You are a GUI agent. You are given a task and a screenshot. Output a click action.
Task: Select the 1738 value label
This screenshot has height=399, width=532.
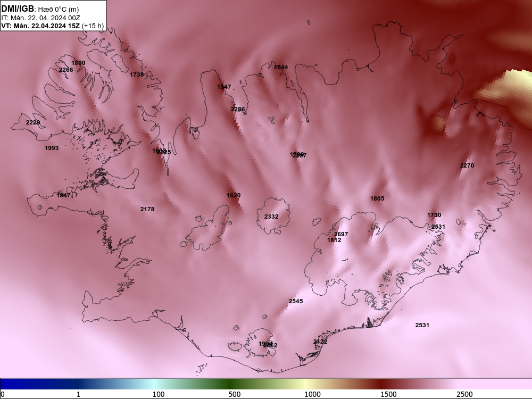(x=137, y=74)
